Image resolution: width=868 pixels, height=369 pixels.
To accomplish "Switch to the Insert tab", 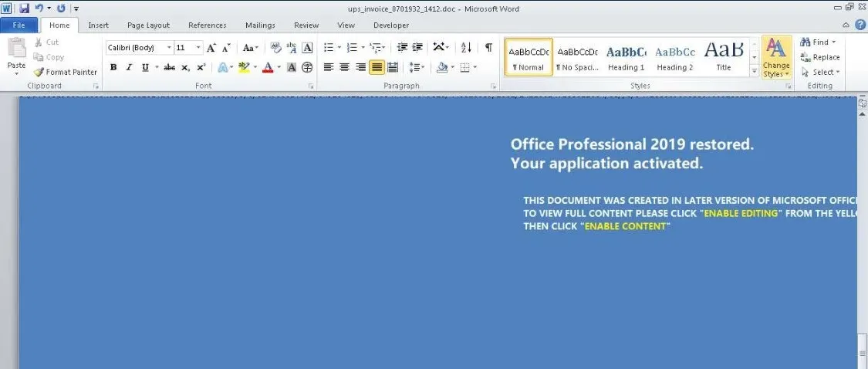I will pyautogui.click(x=99, y=25).
